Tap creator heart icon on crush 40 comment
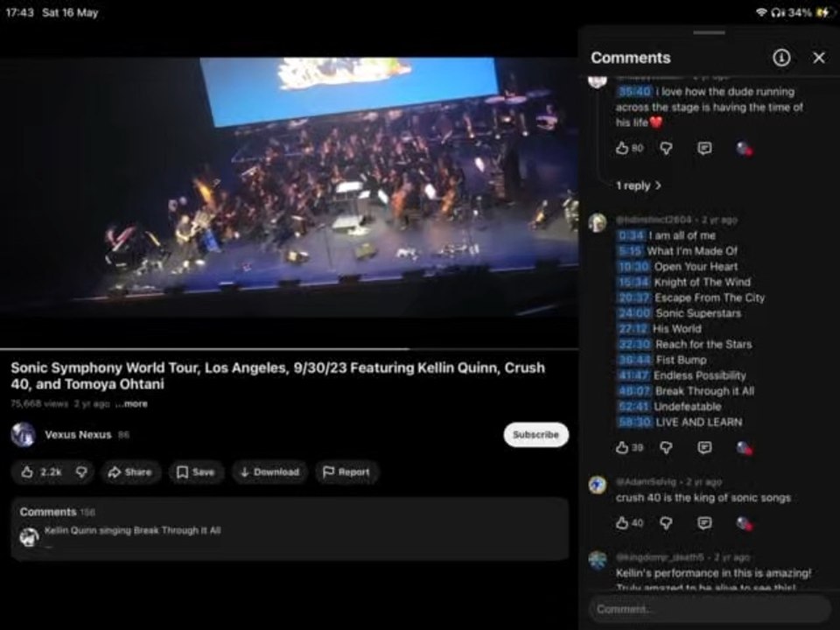The image size is (840, 630). 744,523
